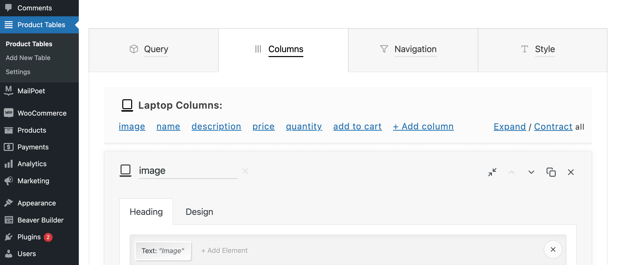Clear the image column name field
644x265 pixels.
click(x=245, y=171)
